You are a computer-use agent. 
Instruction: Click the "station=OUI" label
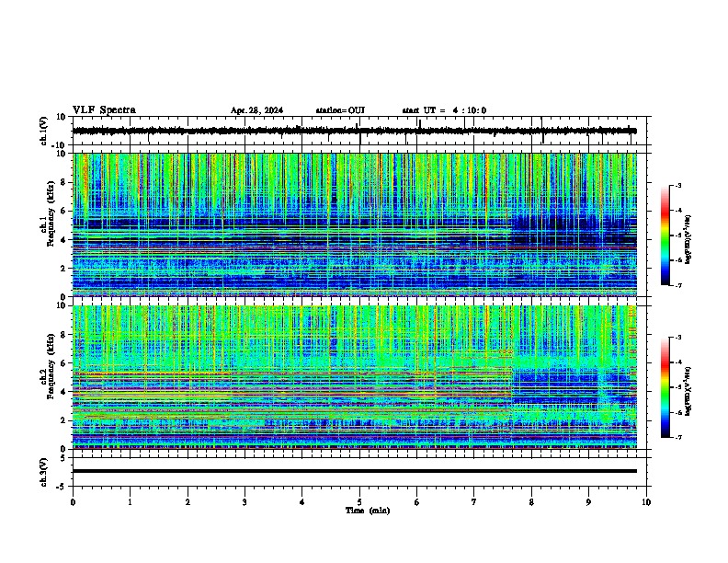(340, 110)
